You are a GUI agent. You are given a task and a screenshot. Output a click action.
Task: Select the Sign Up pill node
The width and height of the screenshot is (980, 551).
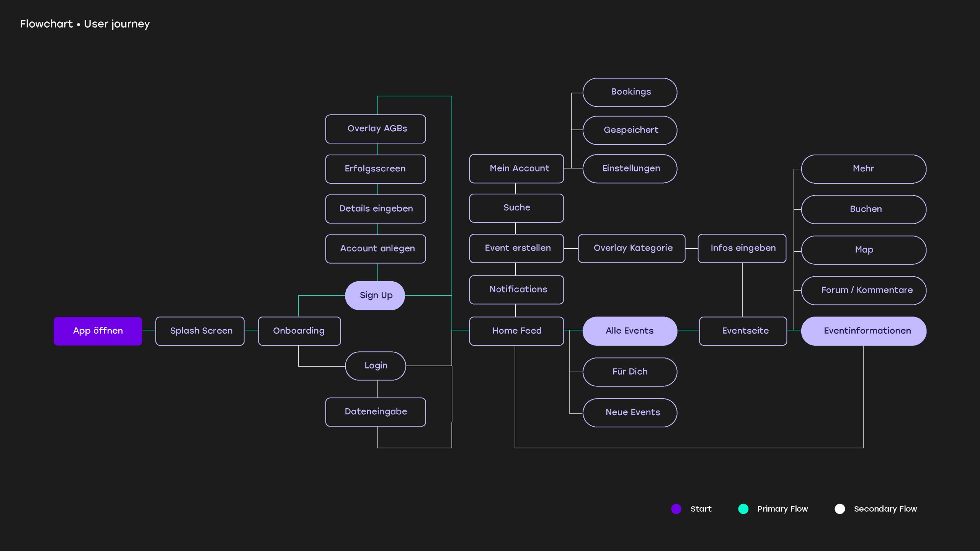click(x=375, y=295)
